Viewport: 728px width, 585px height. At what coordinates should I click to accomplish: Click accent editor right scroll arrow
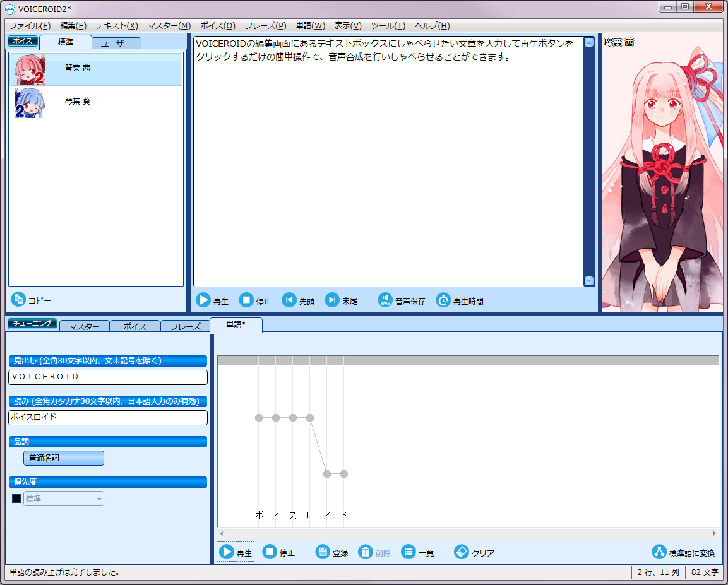point(715,533)
